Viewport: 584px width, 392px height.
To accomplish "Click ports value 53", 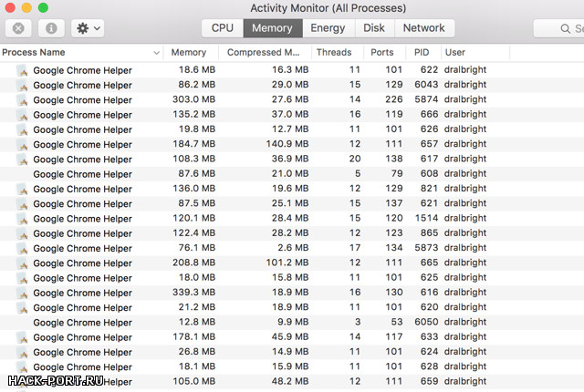I will [x=397, y=322].
